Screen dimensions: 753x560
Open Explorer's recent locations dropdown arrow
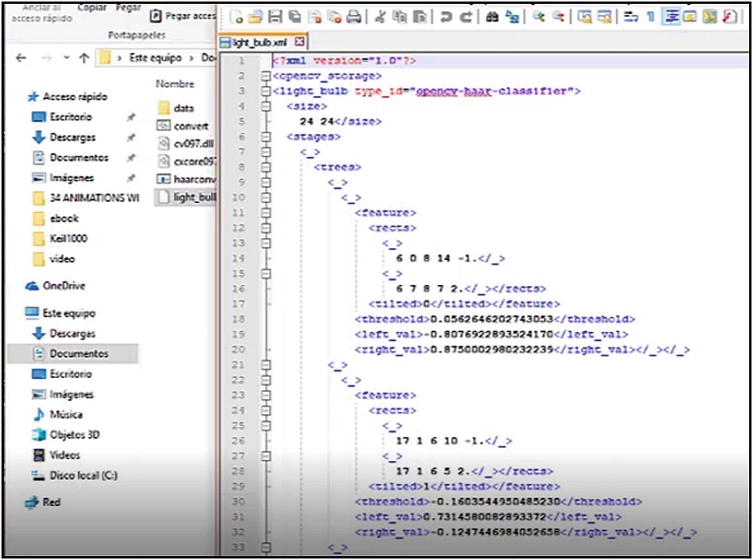click(x=66, y=58)
